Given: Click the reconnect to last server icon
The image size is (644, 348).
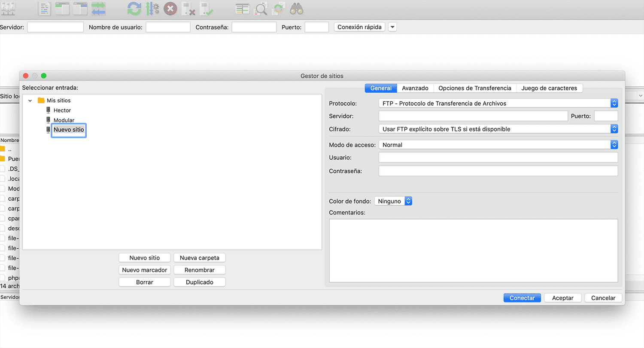Looking at the screenshot, I should (207, 9).
